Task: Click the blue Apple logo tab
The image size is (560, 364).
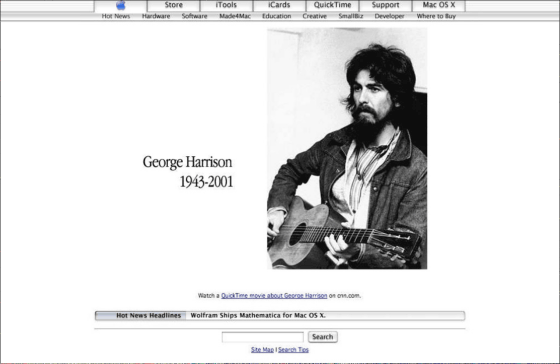Action: click(121, 5)
